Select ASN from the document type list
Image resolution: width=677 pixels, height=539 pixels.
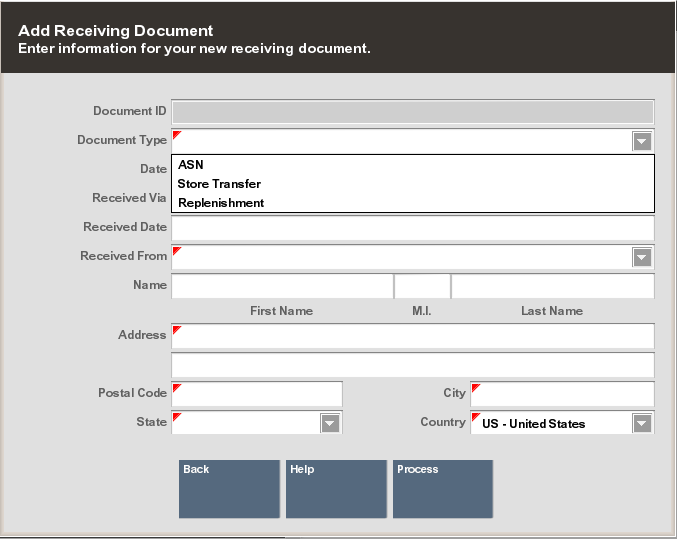point(413,165)
